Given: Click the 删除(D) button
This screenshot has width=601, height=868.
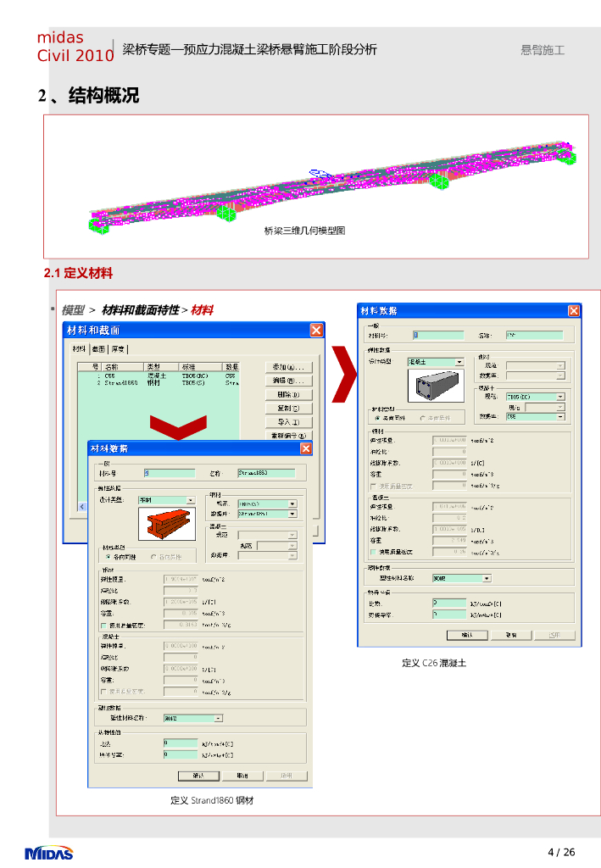Looking at the screenshot, I should click(288, 395).
